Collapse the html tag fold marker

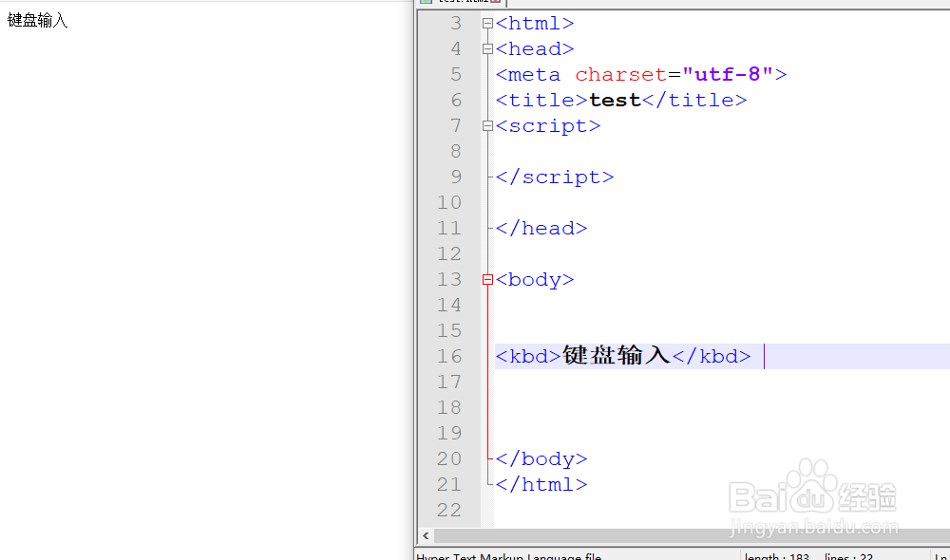pos(487,24)
